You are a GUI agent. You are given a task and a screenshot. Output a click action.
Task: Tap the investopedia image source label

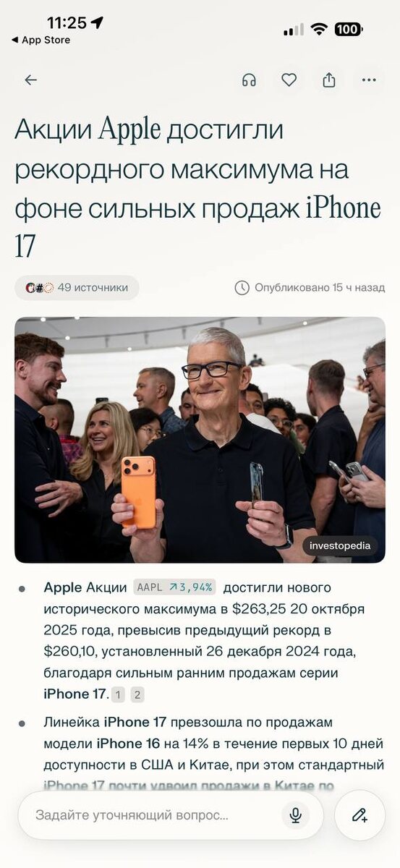click(x=340, y=546)
